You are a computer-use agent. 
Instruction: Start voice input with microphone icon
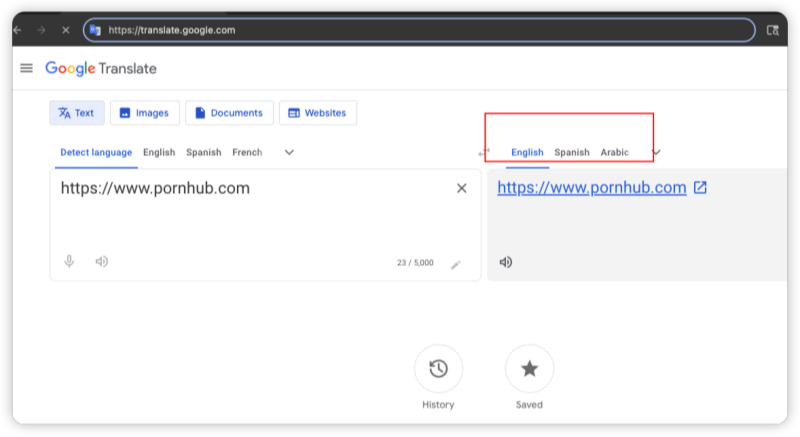69,262
